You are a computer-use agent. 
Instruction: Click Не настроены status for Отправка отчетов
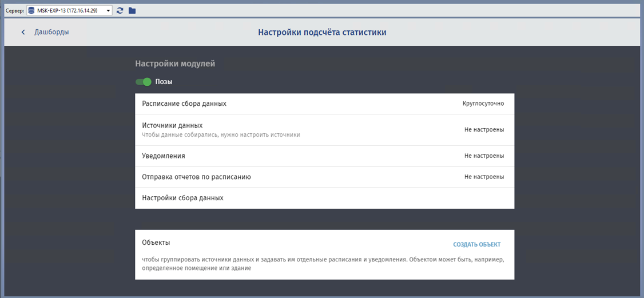tap(484, 177)
